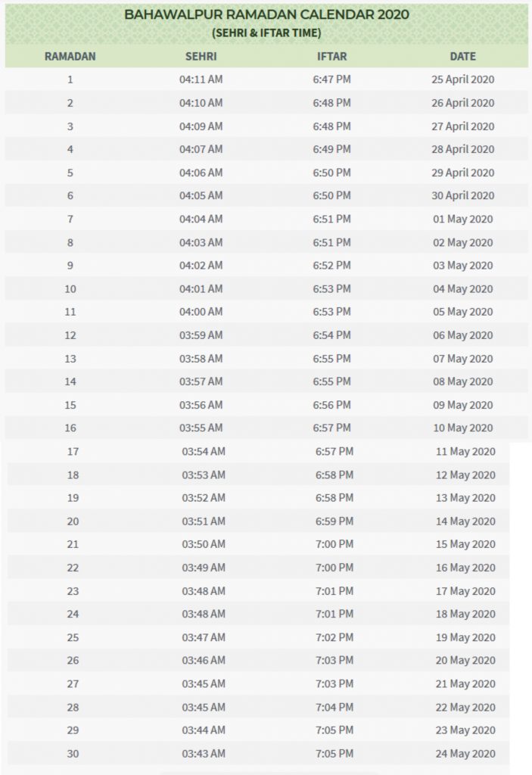Viewport: 532px width, 775px height.
Task: Click the 25 April 2020 date cell
Action: pos(462,79)
